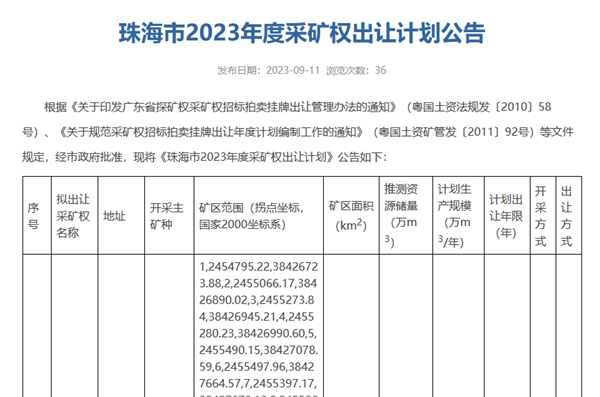
Task: Click coordinate line 2455490.15,38427078.
Action: (258, 350)
